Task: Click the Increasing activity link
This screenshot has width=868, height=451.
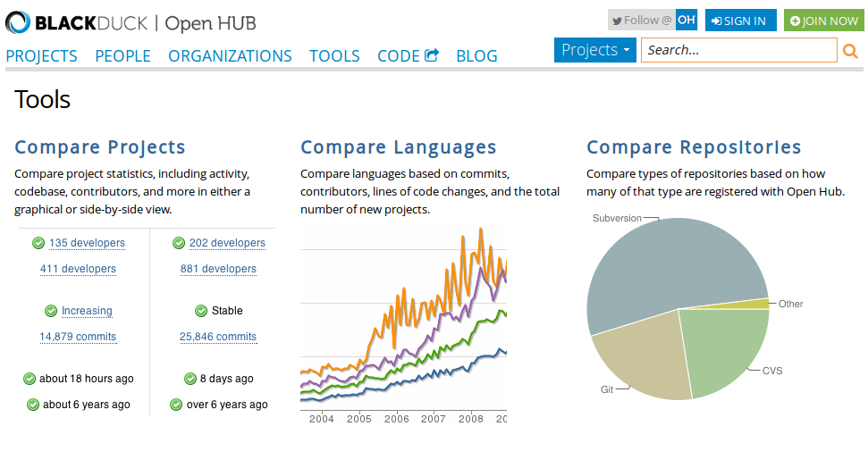Action: 87,311
